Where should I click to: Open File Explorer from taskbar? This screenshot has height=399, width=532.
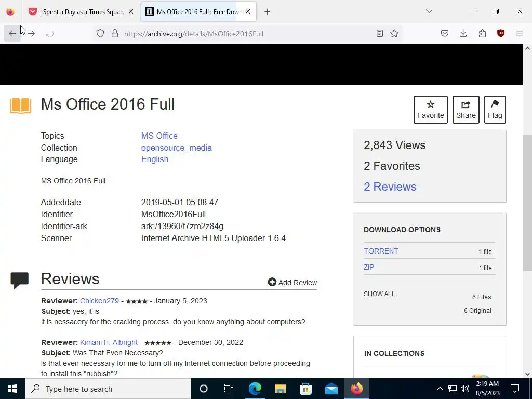point(280,389)
